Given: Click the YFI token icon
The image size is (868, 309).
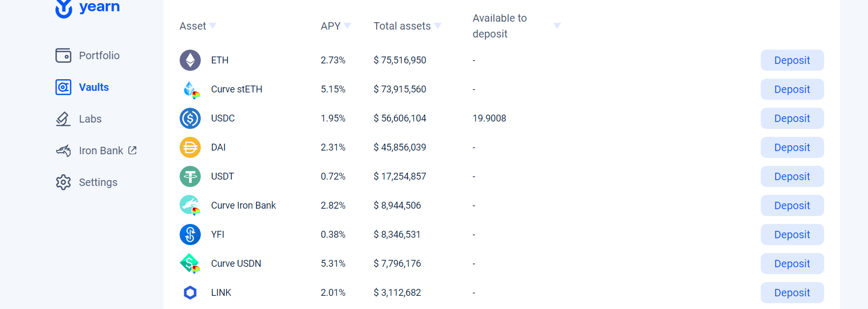Looking at the screenshot, I should (190, 235).
